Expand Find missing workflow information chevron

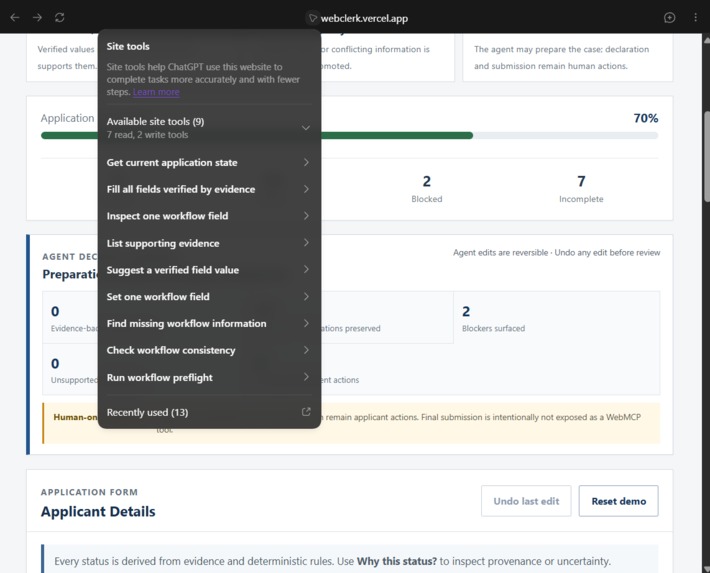point(306,323)
